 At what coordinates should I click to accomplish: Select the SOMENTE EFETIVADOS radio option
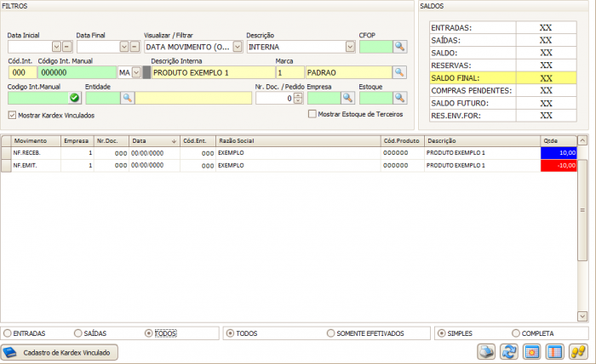pos(331,333)
